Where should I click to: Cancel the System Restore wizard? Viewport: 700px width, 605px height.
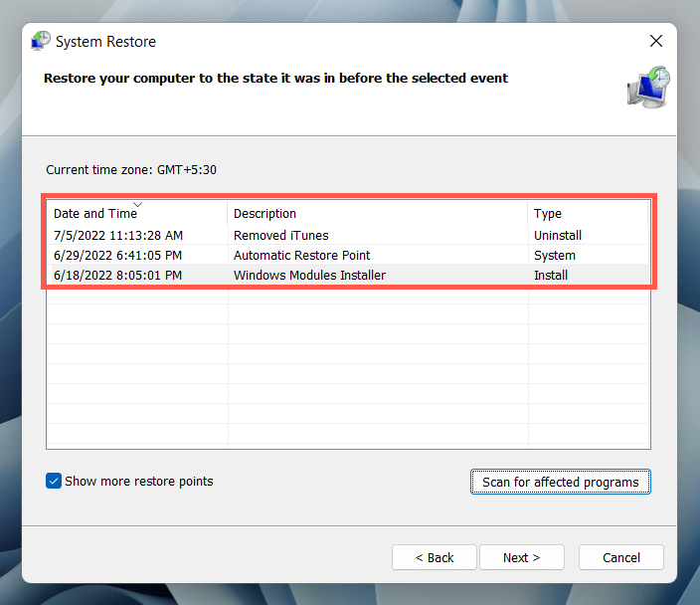click(x=621, y=557)
